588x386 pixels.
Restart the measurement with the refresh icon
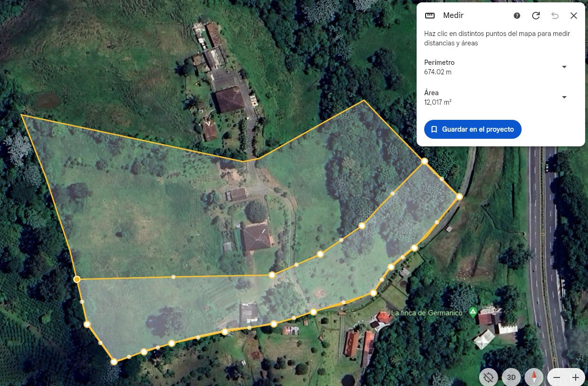tap(536, 16)
